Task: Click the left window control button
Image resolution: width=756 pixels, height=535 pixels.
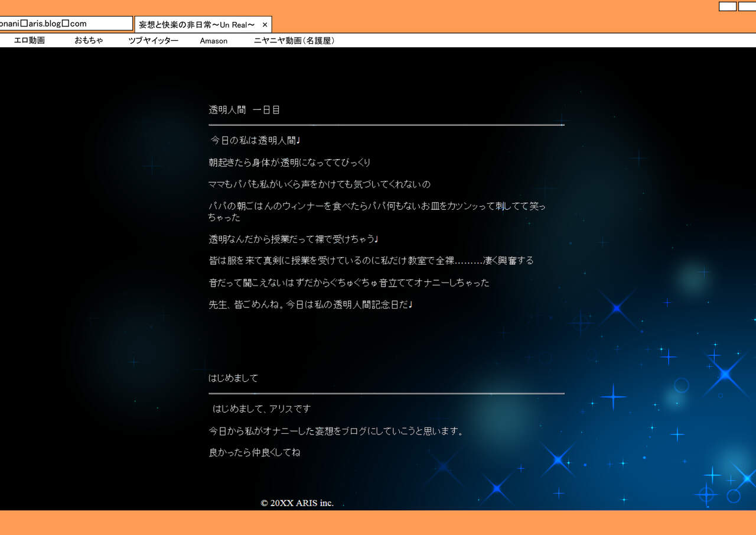Action: tap(727, 7)
